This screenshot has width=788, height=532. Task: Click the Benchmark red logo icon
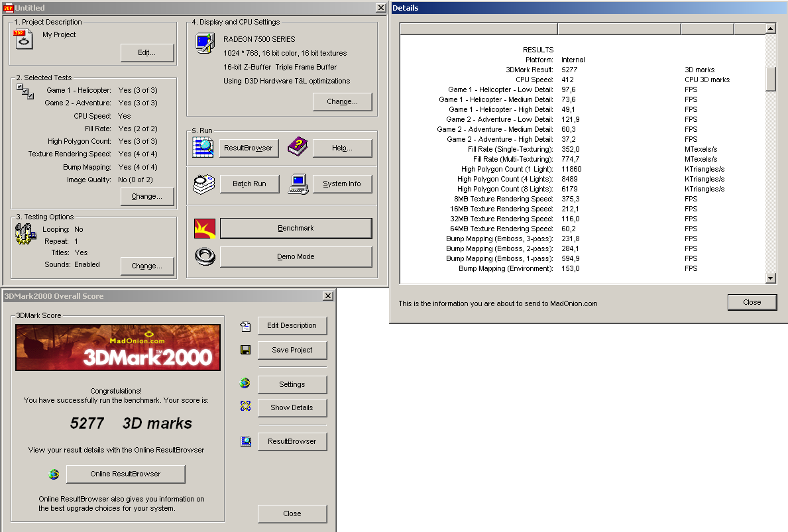coord(203,228)
